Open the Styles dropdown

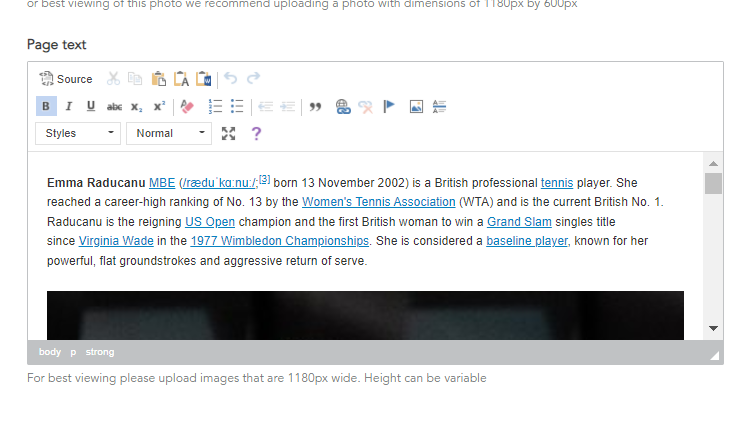pyautogui.click(x=78, y=133)
